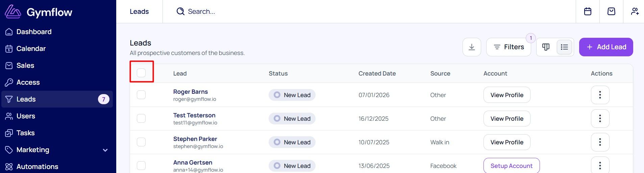
Task: Open the Filters dropdown
Action: (x=509, y=47)
